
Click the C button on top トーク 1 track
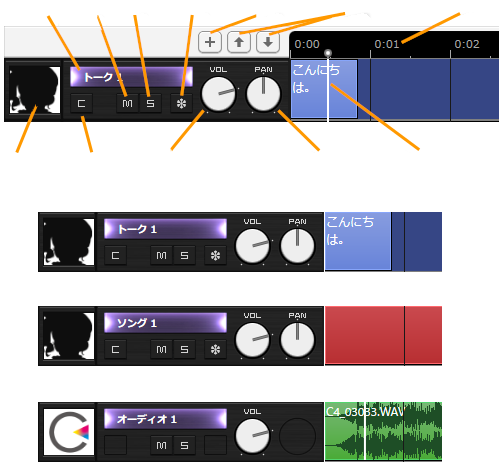pyautogui.click(x=81, y=103)
